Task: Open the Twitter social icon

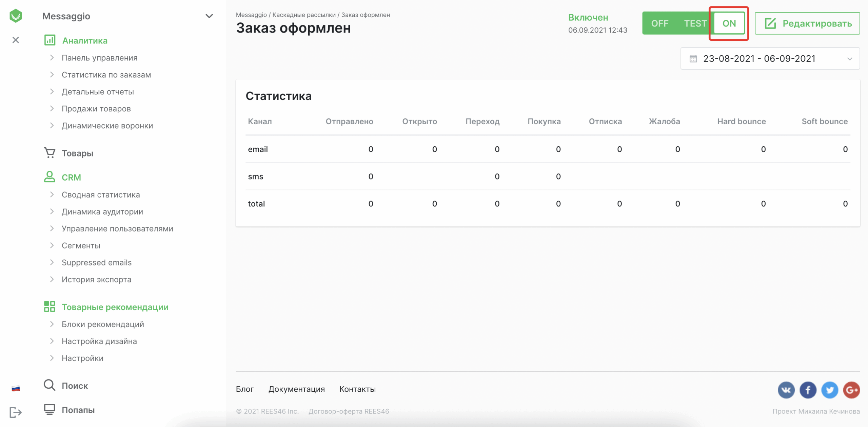Action: [x=830, y=390]
